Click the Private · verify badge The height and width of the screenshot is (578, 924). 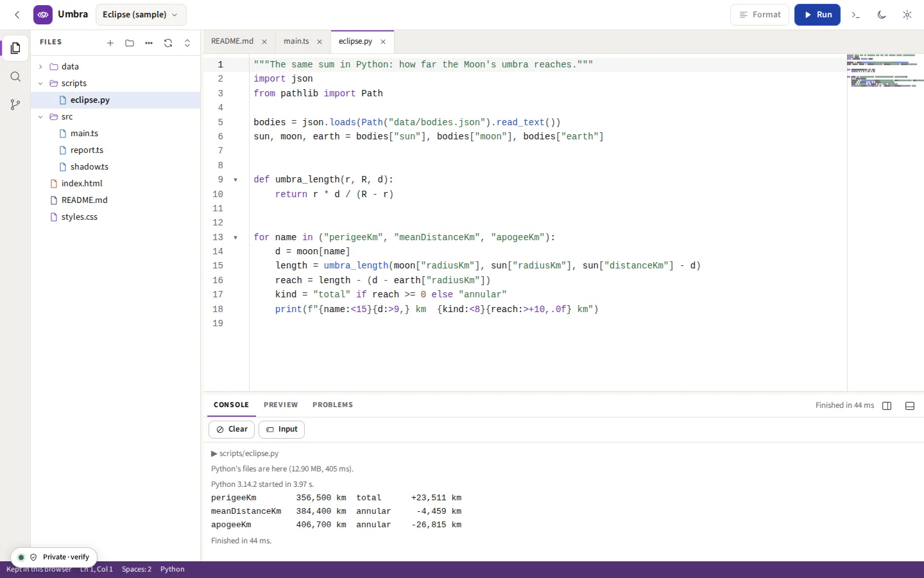click(54, 557)
